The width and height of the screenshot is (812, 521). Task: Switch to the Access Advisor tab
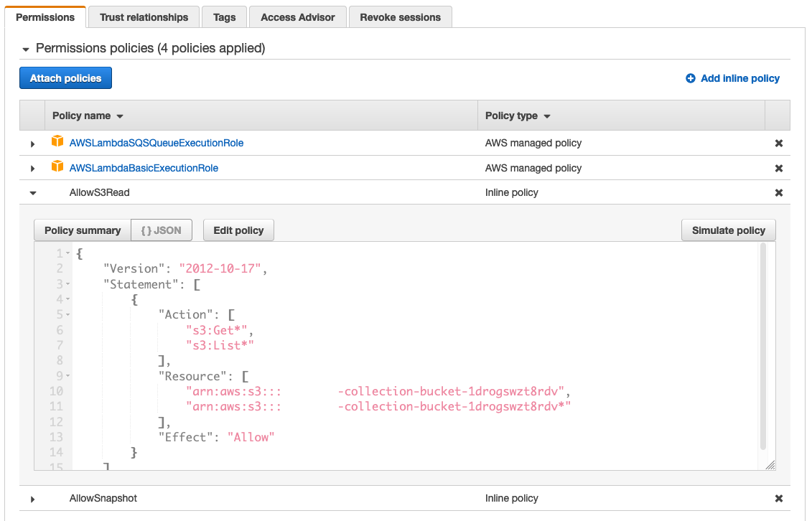point(298,17)
